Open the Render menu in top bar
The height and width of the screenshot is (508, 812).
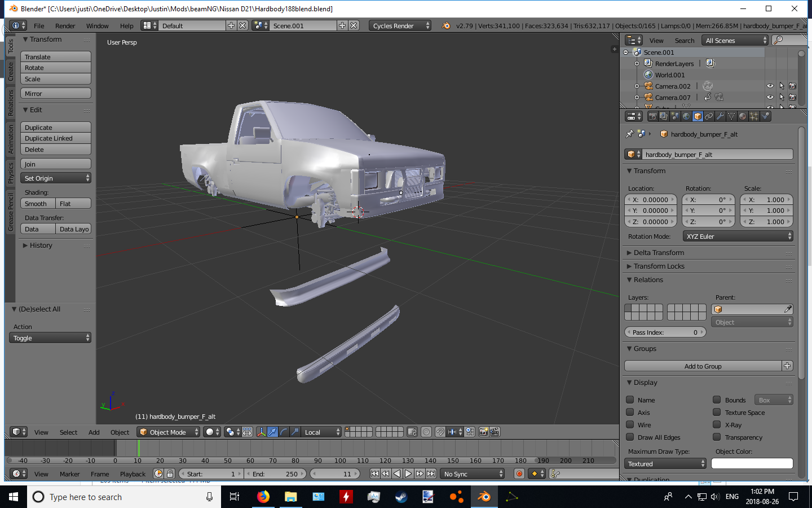click(65, 25)
